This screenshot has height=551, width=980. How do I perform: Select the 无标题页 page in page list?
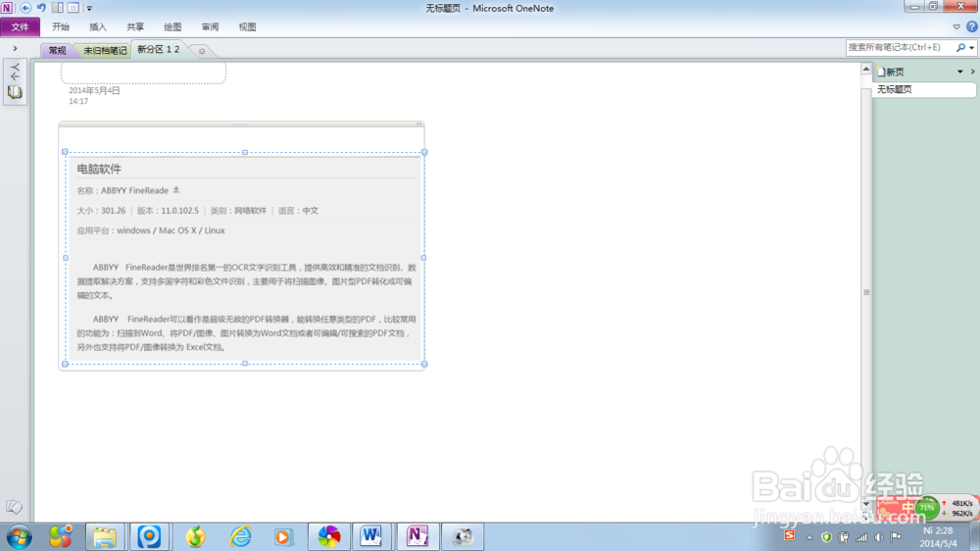[x=924, y=89]
